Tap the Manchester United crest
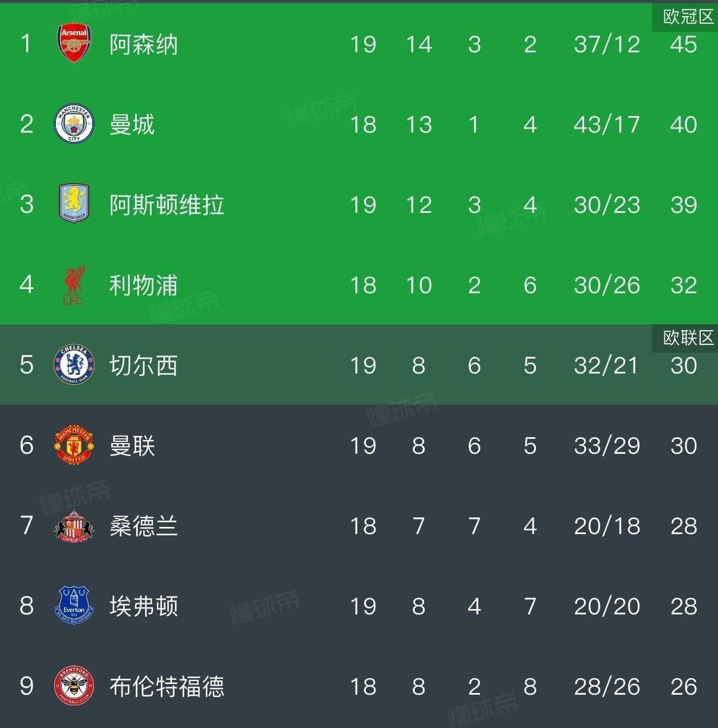The height and width of the screenshot is (728, 718). click(74, 445)
